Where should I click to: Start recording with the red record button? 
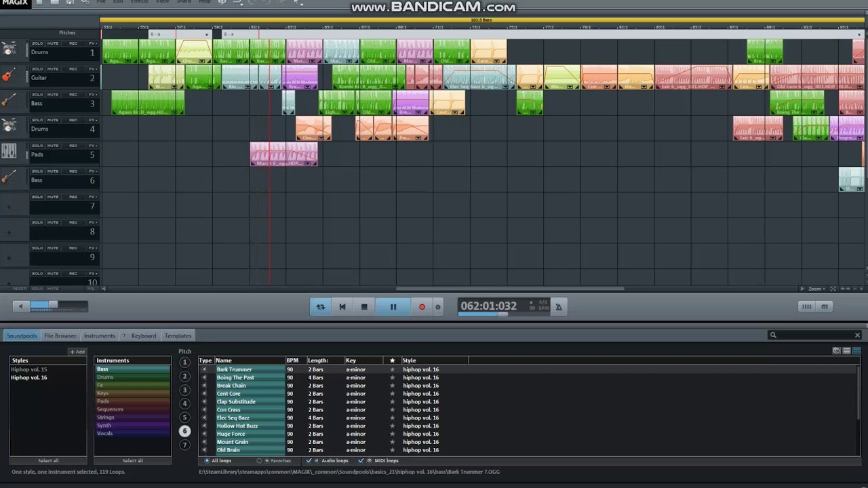[422, 307]
